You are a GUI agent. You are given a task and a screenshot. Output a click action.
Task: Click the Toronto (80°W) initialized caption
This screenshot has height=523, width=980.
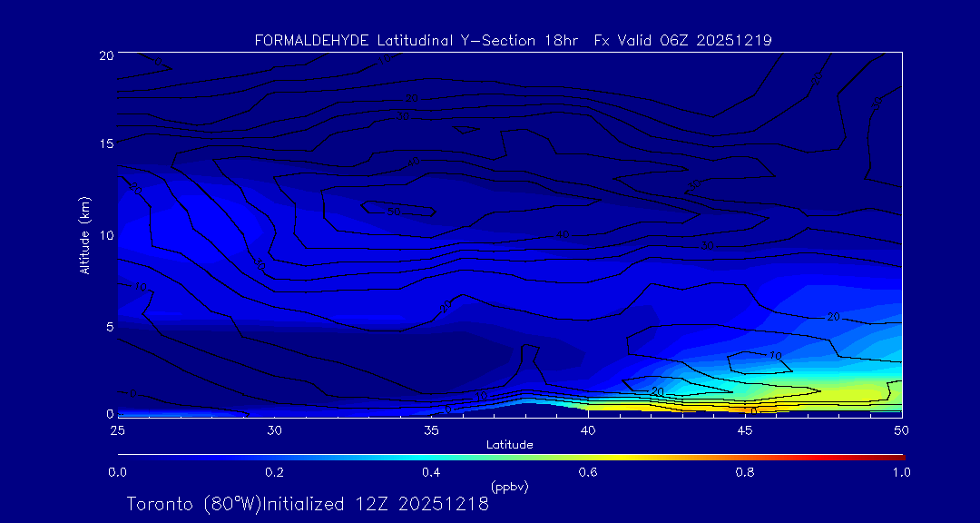[x=308, y=504]
